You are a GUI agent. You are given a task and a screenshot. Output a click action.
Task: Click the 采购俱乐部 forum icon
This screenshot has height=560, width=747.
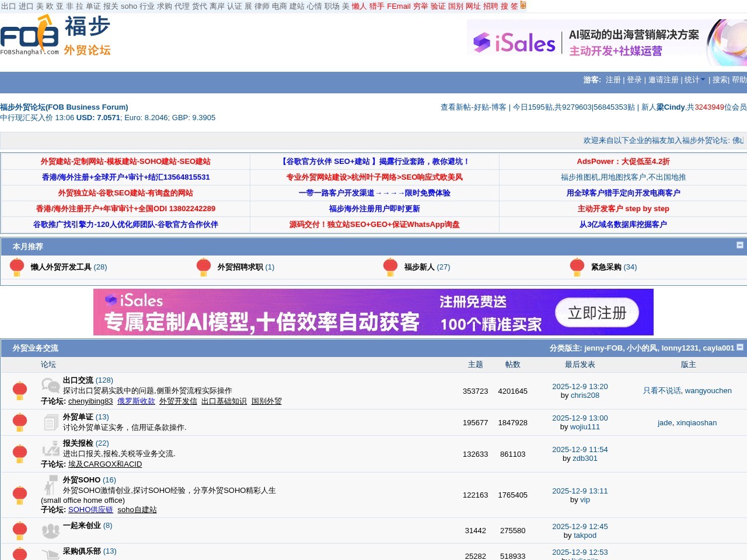tap(50, 554)
